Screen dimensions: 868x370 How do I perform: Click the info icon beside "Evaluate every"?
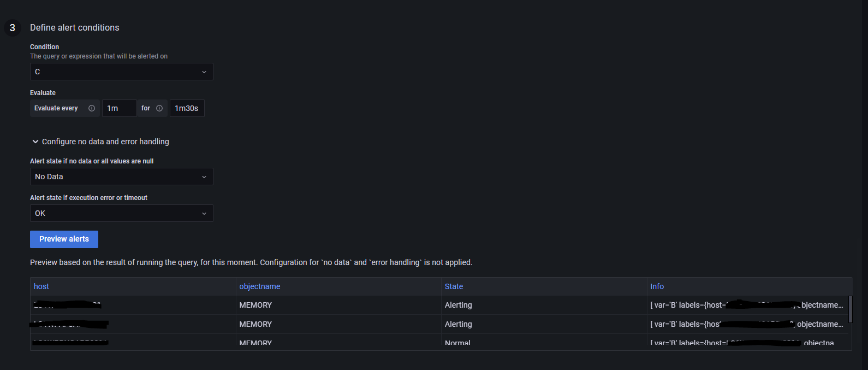click(x=92, y=108)
